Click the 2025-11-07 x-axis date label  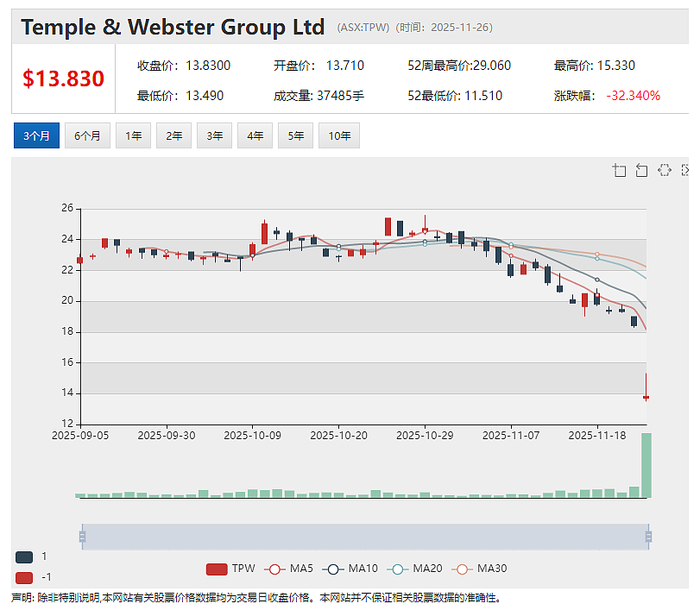(511, 436)
